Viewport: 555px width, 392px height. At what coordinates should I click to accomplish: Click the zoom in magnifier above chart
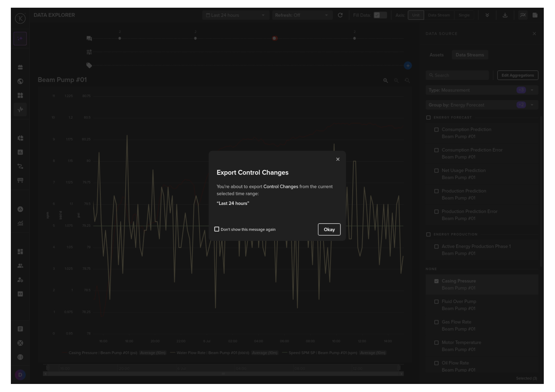[385, 80]
